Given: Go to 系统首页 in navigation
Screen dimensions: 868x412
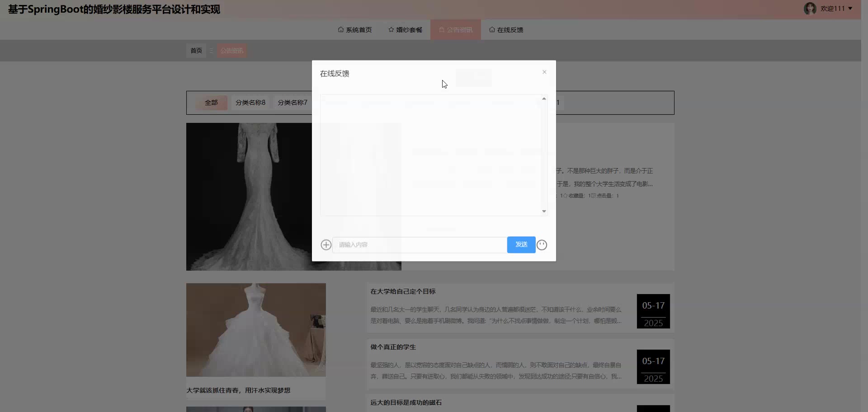Looking at the screenshot, I should 355,30.
